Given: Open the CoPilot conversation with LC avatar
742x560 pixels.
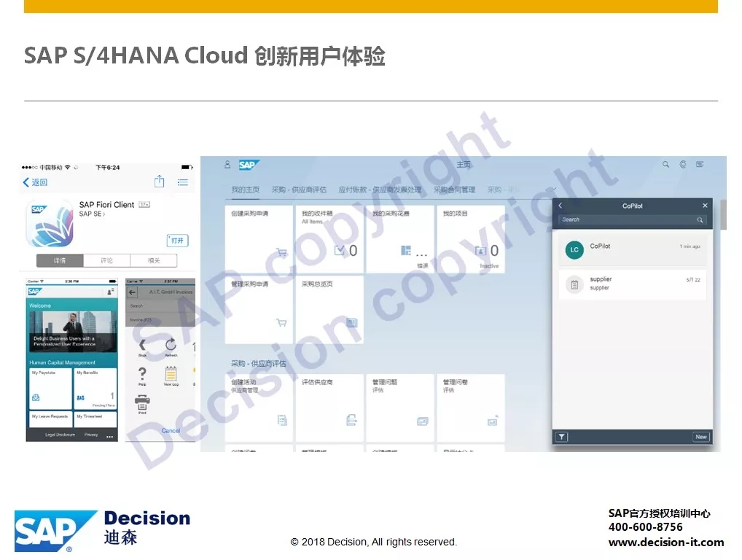Looking at the screenshot, I should coord(632,249).
